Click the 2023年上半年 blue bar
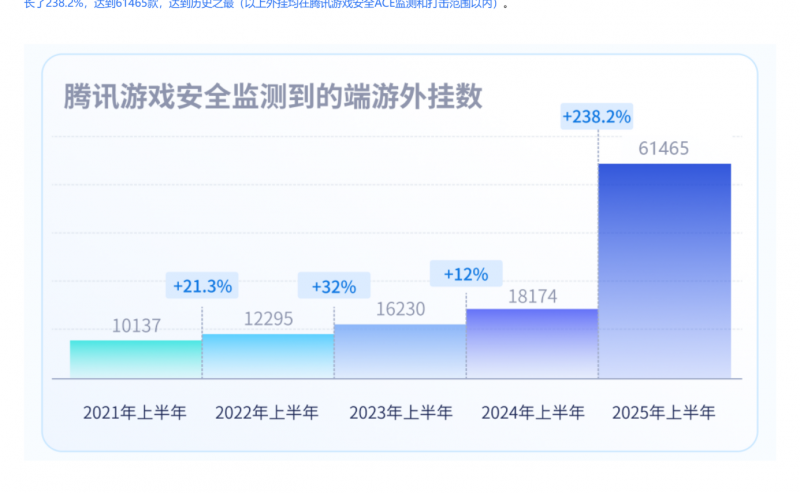The image size is (800, 493). (x=400, y=351)
